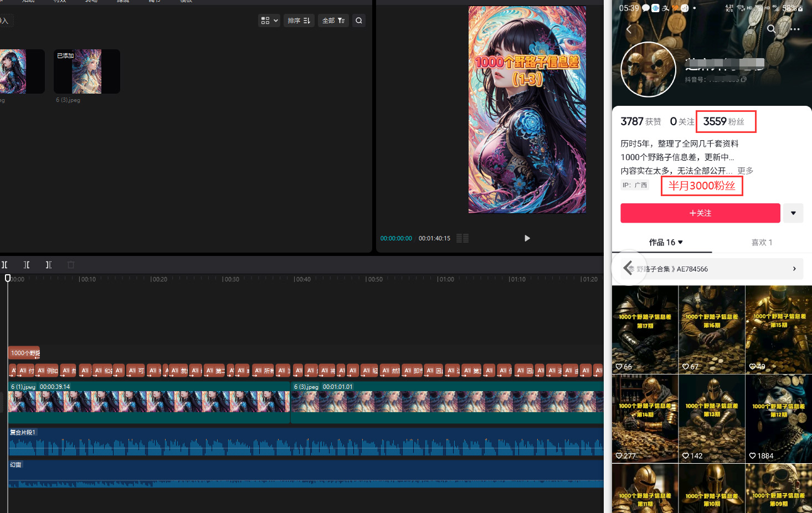Click the trim-right tool icon
This screenshot has width=812, height=513.
coord(49,265)
